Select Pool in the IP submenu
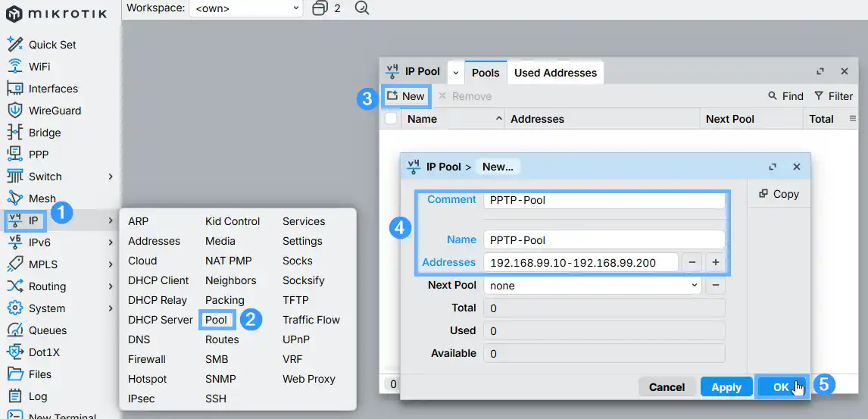The height and width of the screenshot is (419, 868). 216,320
